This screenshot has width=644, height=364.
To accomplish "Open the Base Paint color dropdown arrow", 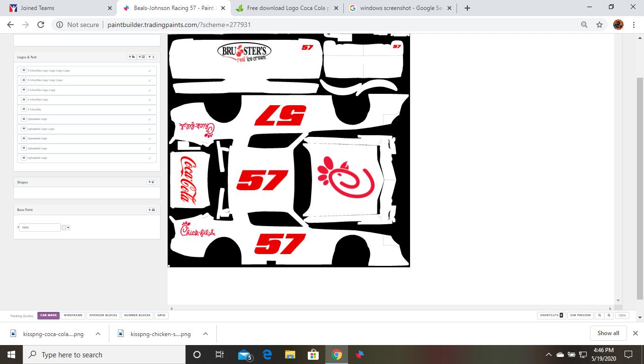I will pos(68,227).
